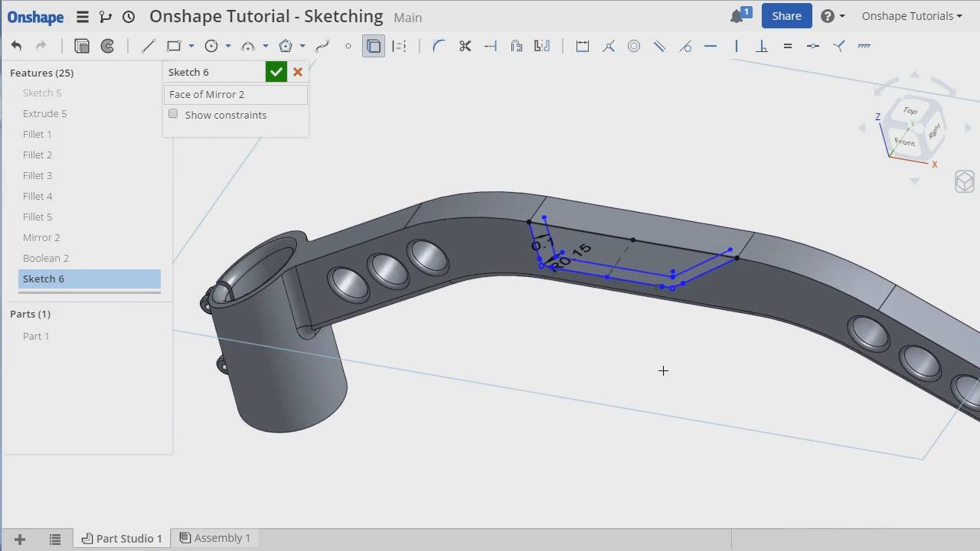Select the Polygon sketch tool
This screenshot has height=551, width=980.
click(286, 46)
